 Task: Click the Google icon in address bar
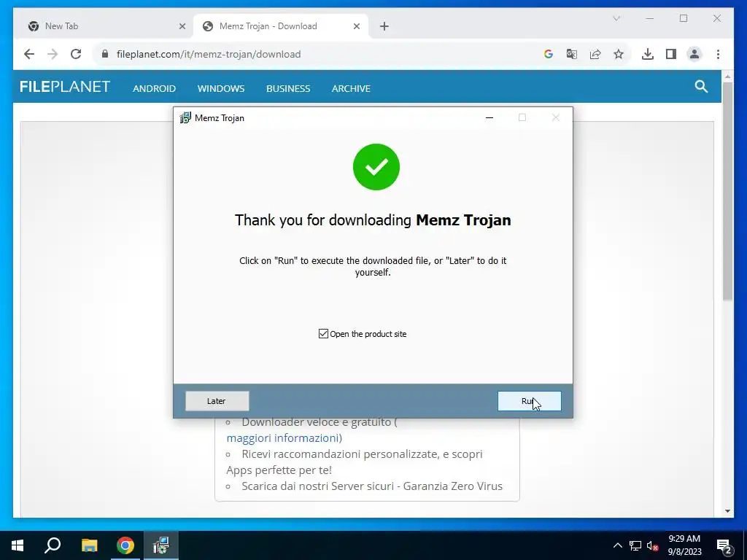pyautogui.click(x=549, y=54)
